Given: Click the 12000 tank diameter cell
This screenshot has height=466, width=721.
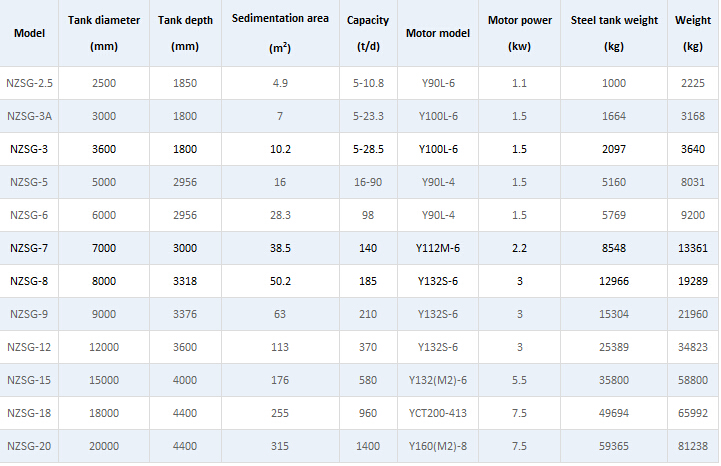Looking at the screenshot, I should [103, 347].
